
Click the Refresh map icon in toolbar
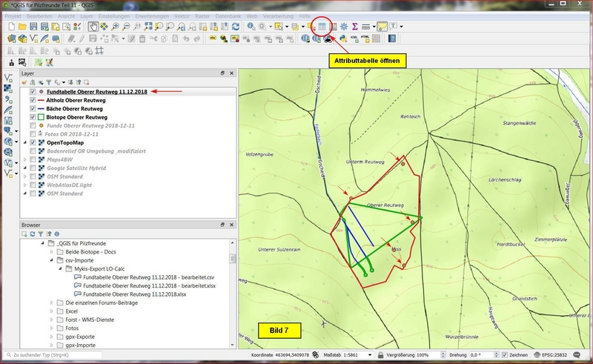(236, 27)
